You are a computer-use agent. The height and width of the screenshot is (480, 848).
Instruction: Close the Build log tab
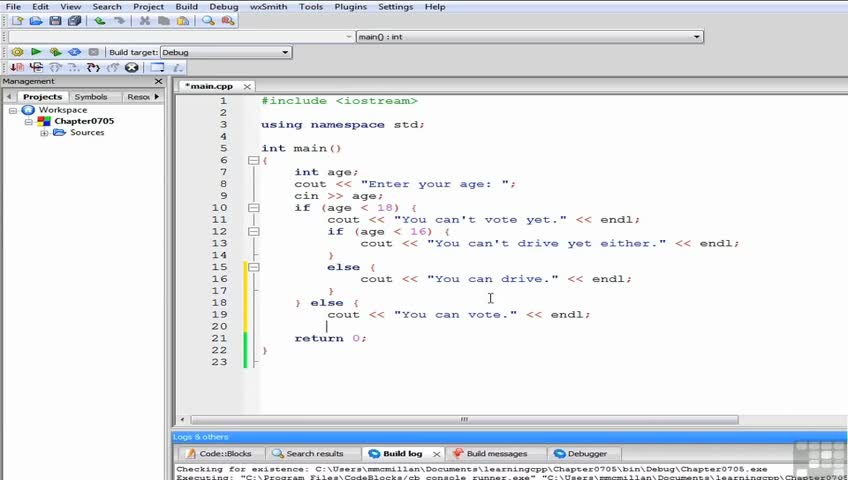(x=436, y=454)
